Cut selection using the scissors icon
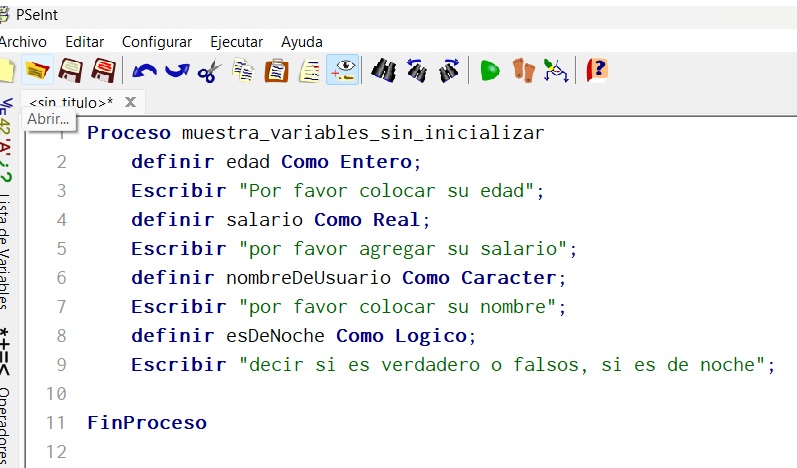Image resolution: width=797 pixels, height=468 pixels. click(x=209, y=70)
